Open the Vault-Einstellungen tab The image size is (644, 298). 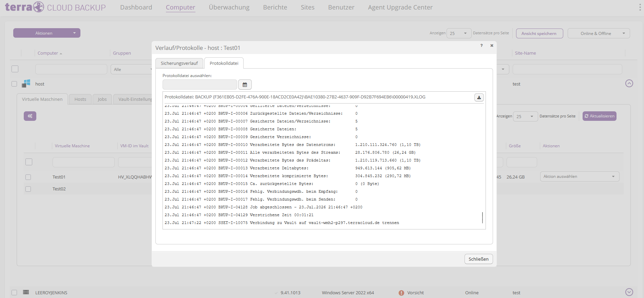point(133,99)
